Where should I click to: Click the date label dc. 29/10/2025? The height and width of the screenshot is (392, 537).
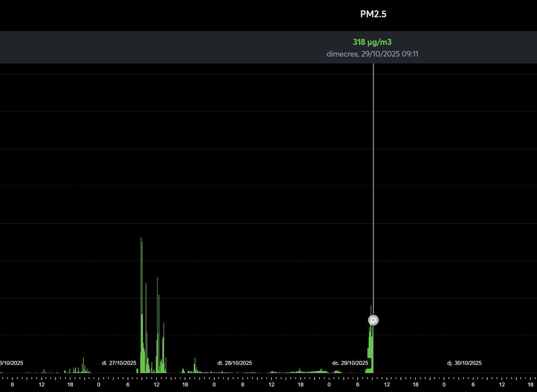point(350,363)
